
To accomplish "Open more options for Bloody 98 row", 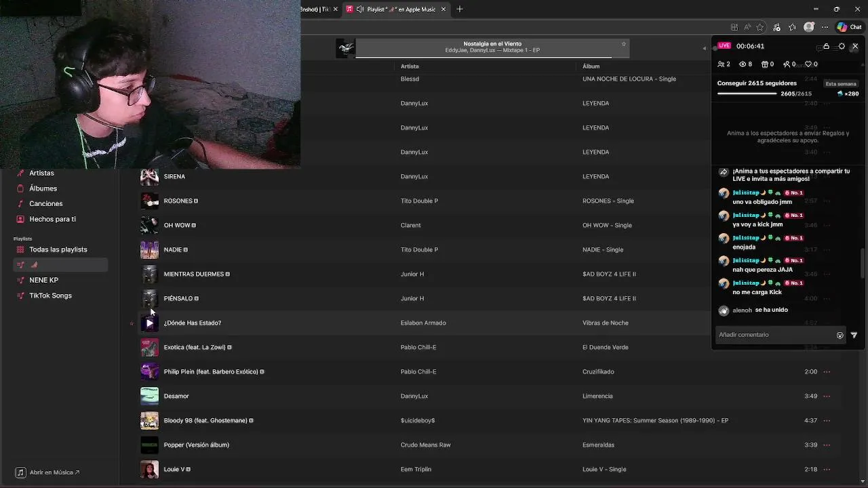I will pos(827,420).
